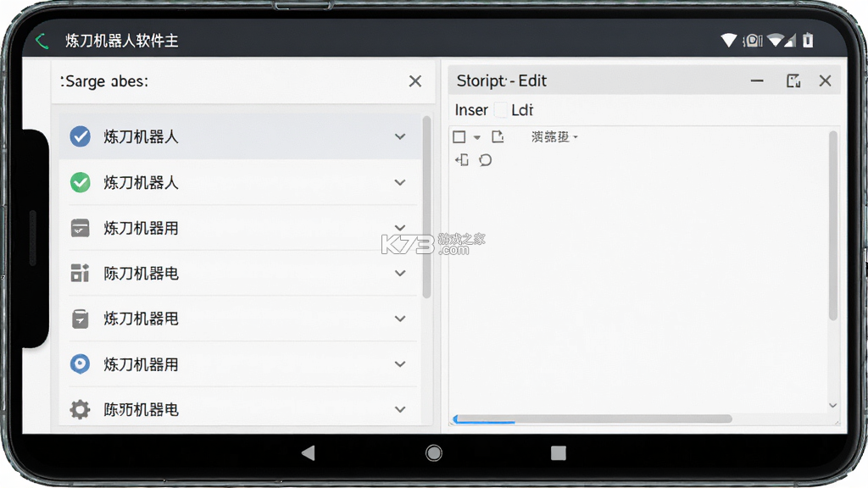Toggle the checkbox between Inser and Ldi
868x488 pixels.
[500, 110]
